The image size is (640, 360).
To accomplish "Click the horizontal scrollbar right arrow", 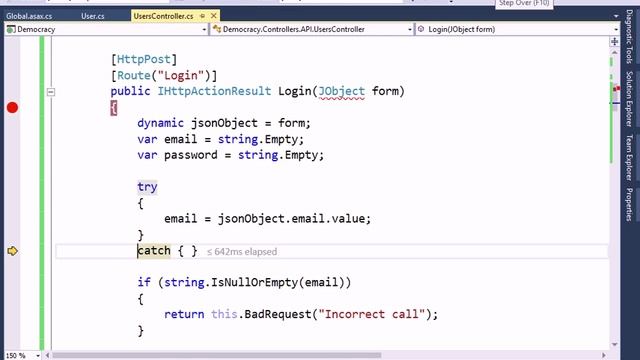I will pos(604,355).
